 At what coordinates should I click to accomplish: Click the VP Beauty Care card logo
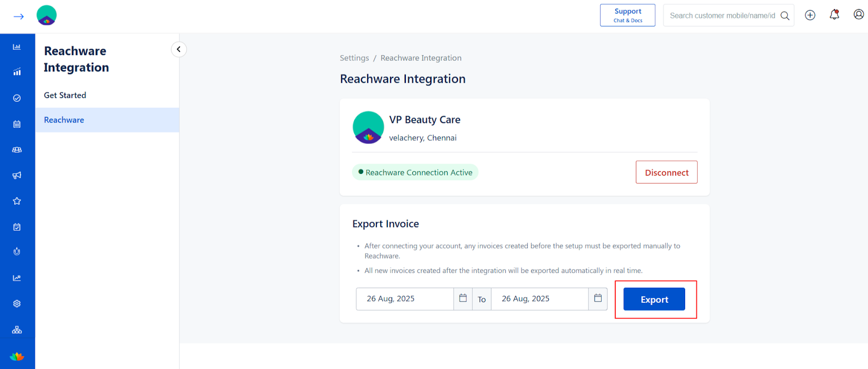coord(368,127)
